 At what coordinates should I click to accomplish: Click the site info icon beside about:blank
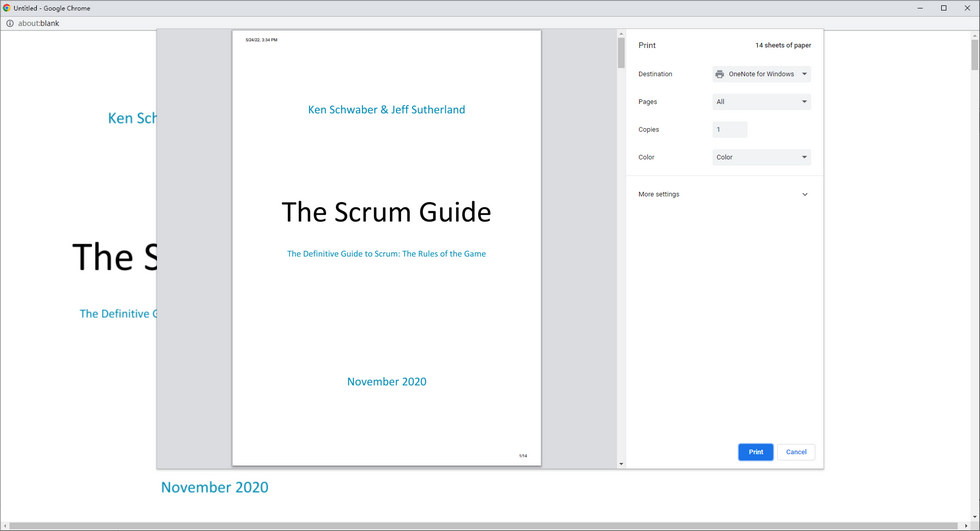tap(9, 23)
